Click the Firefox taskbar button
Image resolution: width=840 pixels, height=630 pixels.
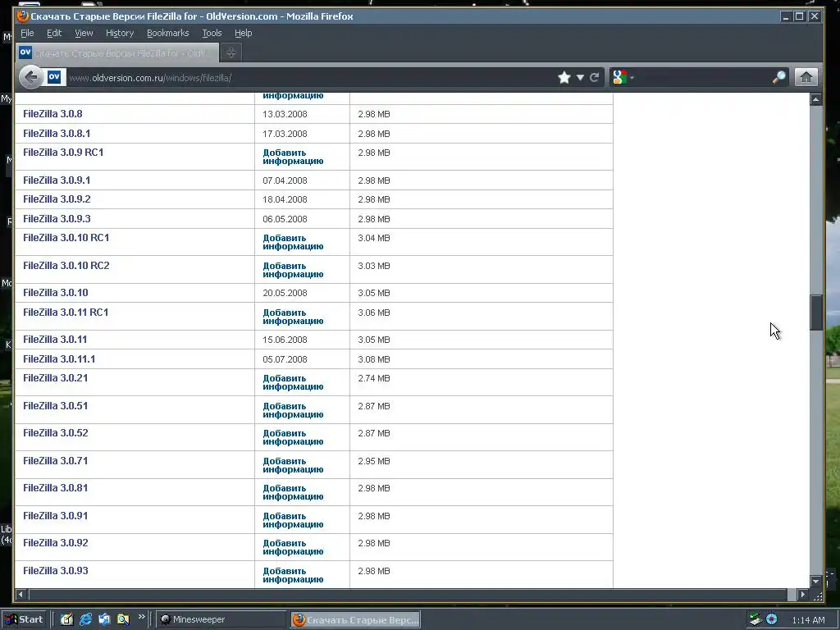point(356,619)
